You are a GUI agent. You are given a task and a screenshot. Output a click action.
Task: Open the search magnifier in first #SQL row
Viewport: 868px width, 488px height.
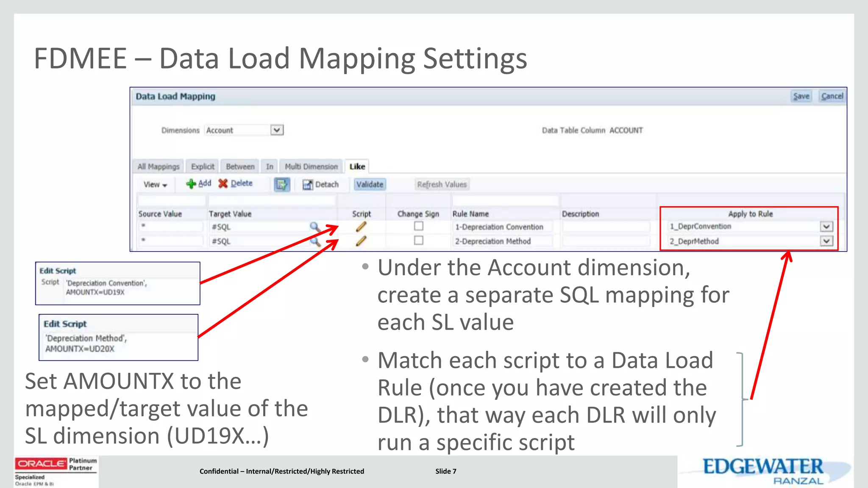(314, 227)
